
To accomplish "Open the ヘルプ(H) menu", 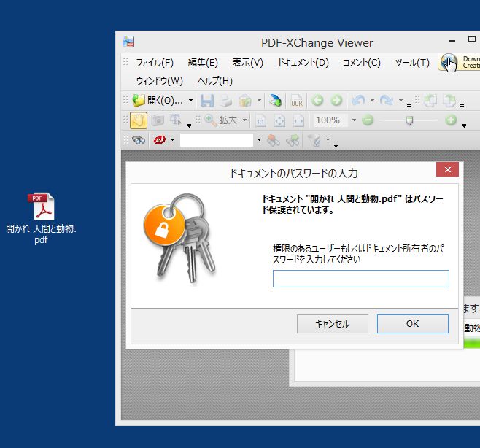I will point(215,81).
